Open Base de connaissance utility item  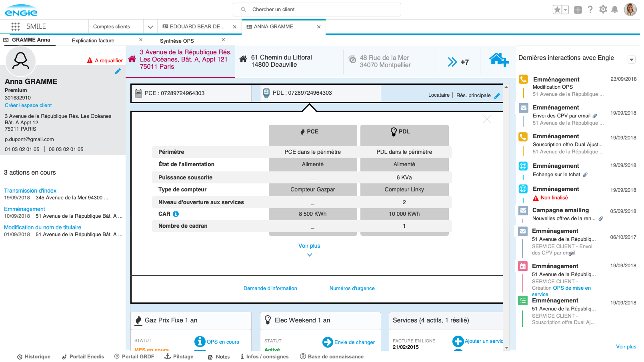[x=332, y=357]
